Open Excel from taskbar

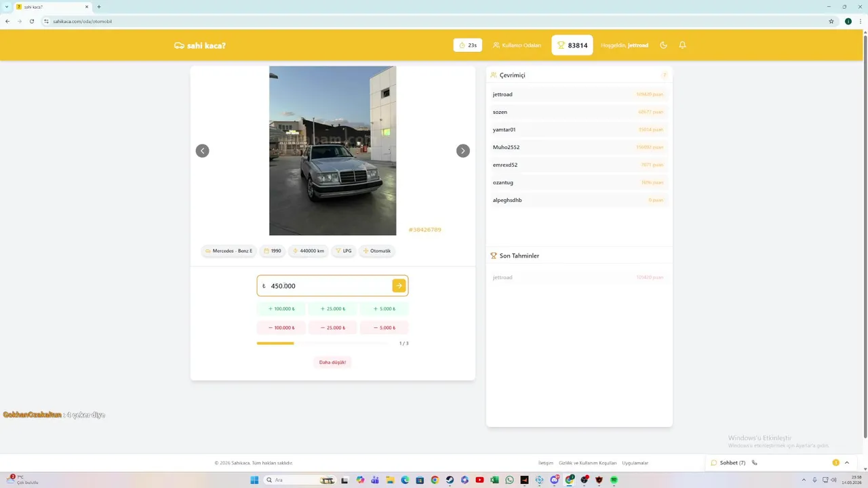tap(494, 480)
